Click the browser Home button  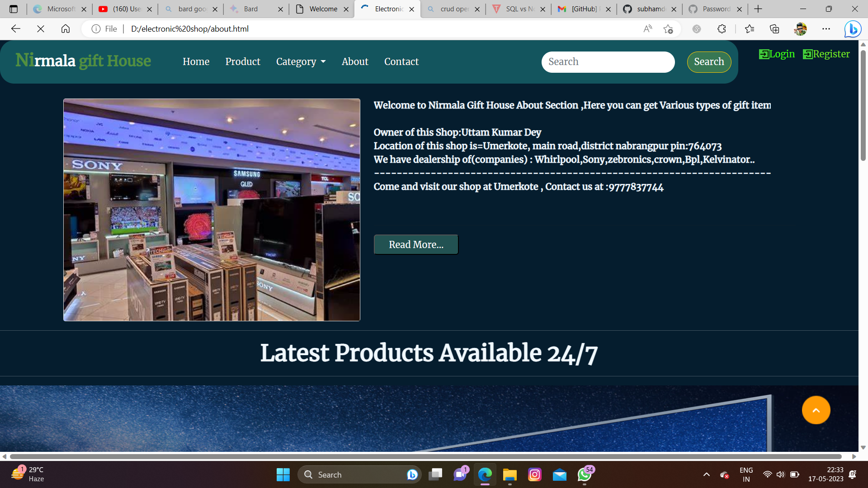pos(66,29)
